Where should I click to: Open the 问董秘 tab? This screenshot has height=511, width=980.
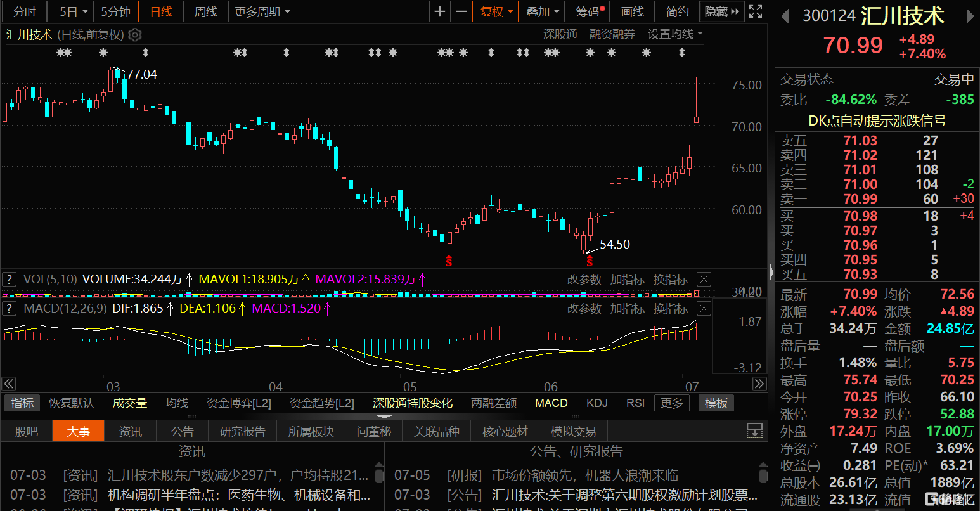pyautogui.click(x=373, y=431)
